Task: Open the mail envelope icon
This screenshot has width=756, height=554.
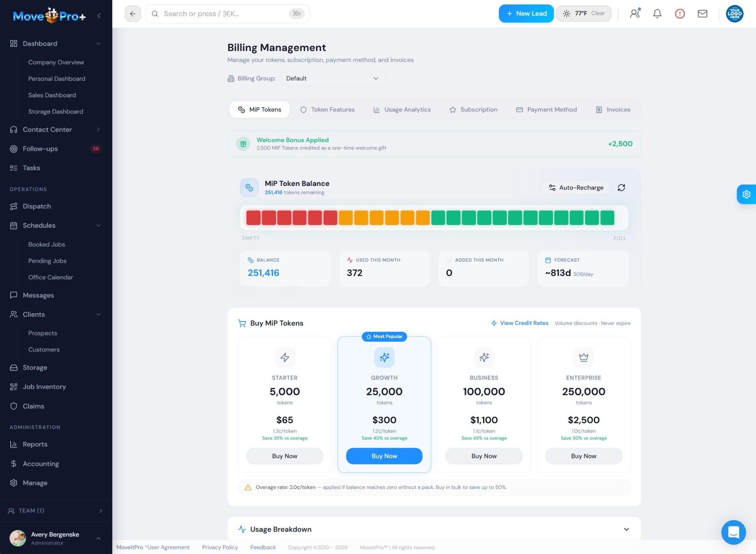Action: coord(702,14)
